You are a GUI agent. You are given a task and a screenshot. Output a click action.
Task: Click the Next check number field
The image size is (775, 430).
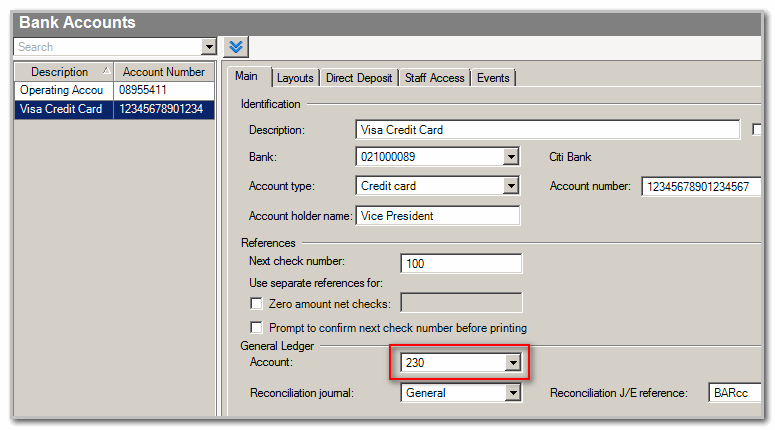click(x=461, y=264)
